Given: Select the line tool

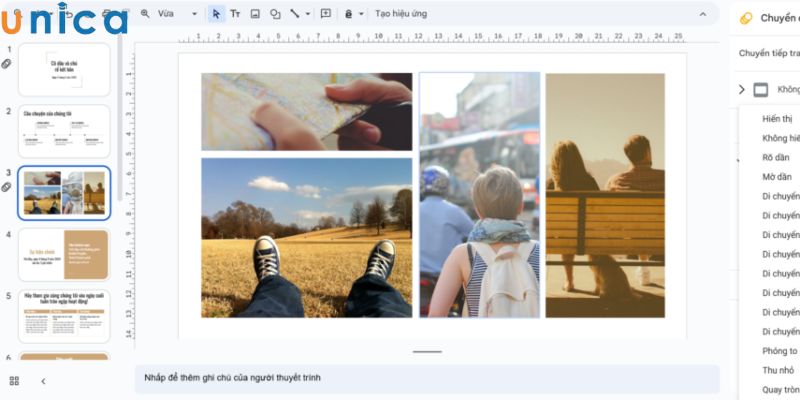Looking at the screenshot, I should tap(294, 14).
